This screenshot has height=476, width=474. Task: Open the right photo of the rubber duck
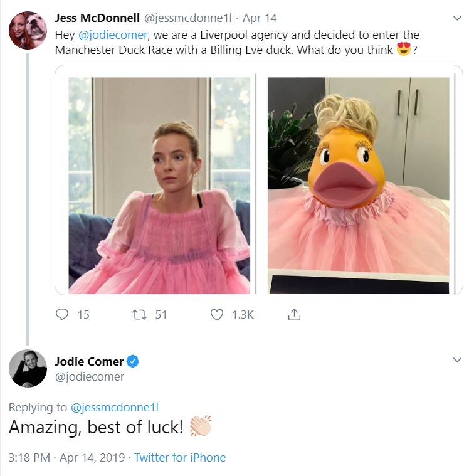[x=359, y=186]
